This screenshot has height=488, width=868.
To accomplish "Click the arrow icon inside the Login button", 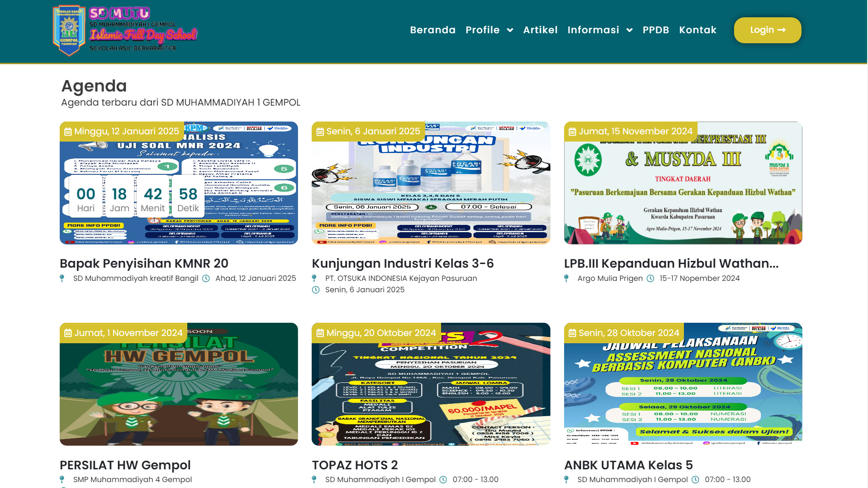I will click(782, 30).
